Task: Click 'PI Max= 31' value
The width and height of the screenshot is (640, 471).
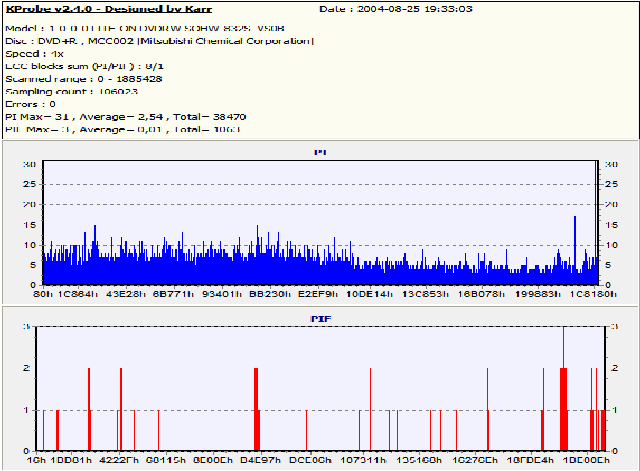Action: [37, 117]
